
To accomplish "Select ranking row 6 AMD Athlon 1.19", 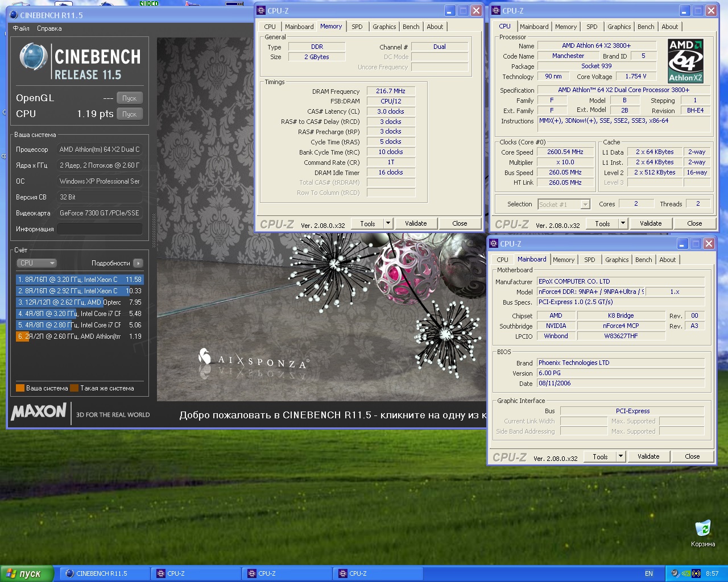I will coord(80,336).
